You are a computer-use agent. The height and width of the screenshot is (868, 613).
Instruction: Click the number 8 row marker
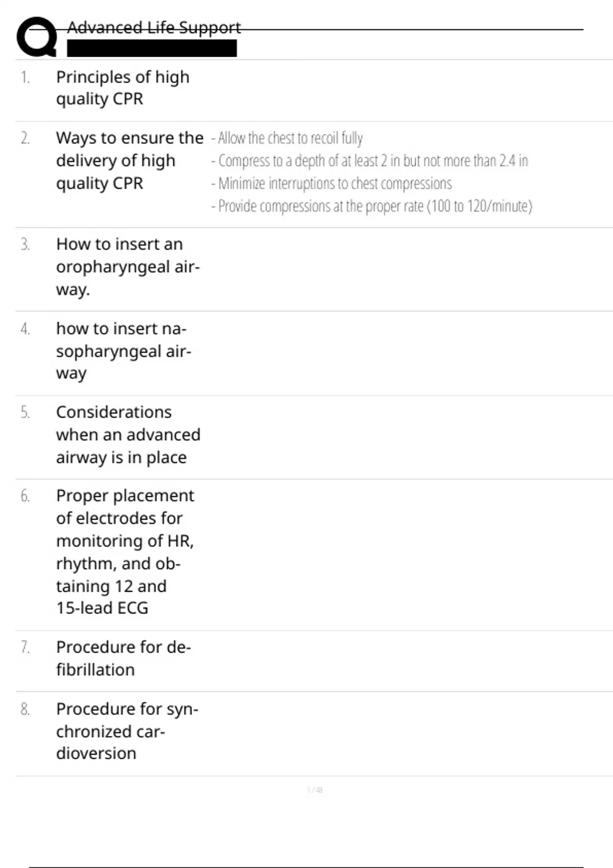(x=25, y=709)
